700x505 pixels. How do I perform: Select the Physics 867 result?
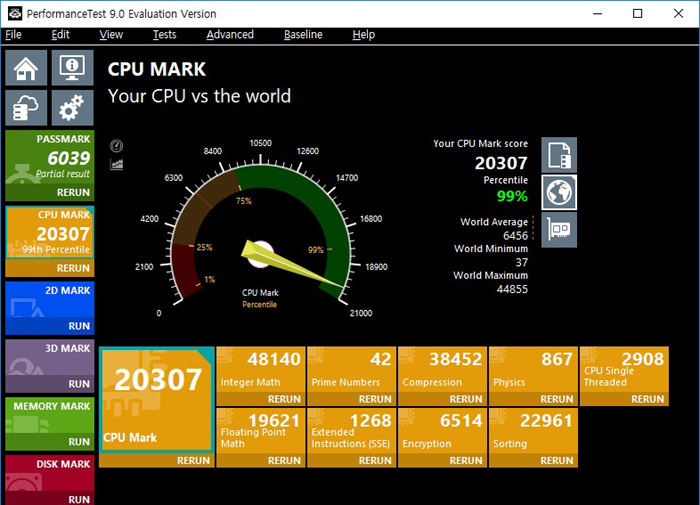[x=533, y=370]
